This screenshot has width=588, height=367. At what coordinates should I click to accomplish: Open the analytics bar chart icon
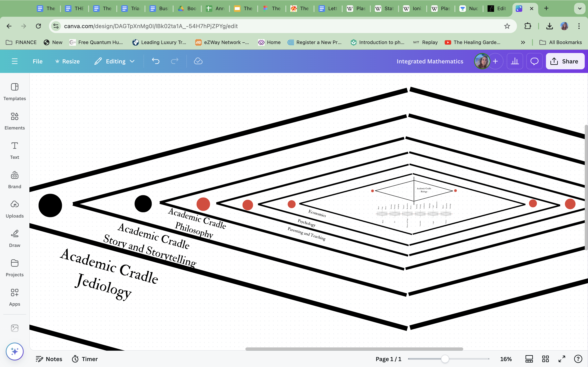(515, 61)
